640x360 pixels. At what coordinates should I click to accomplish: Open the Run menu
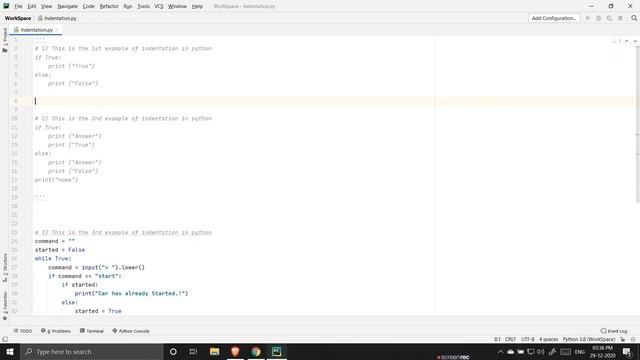(128, 6)
